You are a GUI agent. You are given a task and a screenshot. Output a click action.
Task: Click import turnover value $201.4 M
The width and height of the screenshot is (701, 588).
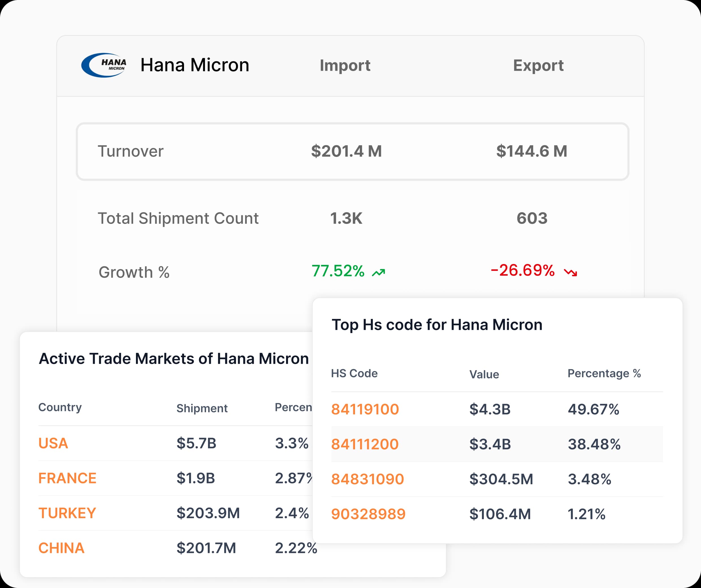pyautogui.click(x=347, y=151)
